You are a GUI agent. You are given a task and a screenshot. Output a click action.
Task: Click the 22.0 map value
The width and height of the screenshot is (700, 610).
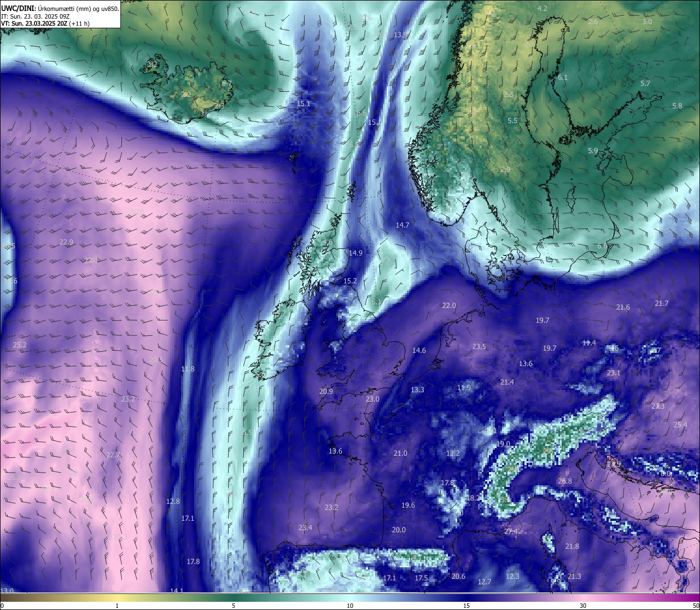click(x=449, y=305)
